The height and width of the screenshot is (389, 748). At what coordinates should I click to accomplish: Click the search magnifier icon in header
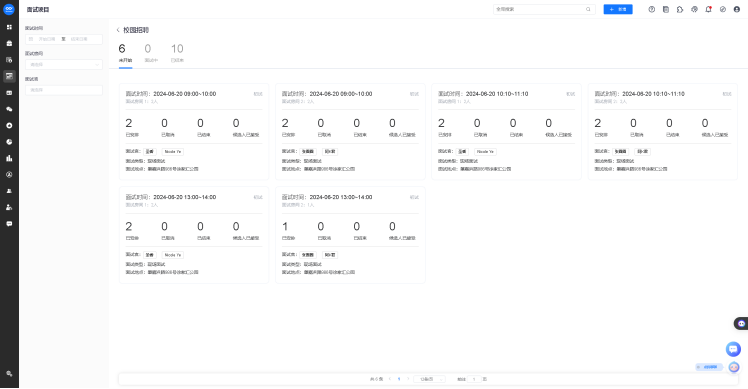tap(588, 9)
